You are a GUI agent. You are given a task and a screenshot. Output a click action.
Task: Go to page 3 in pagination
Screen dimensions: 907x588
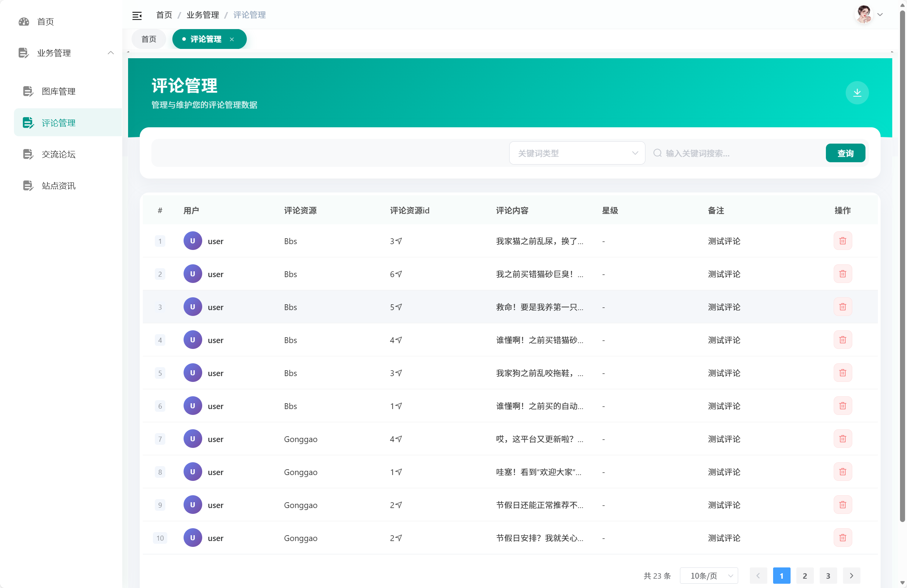click(x=828, y=576)
